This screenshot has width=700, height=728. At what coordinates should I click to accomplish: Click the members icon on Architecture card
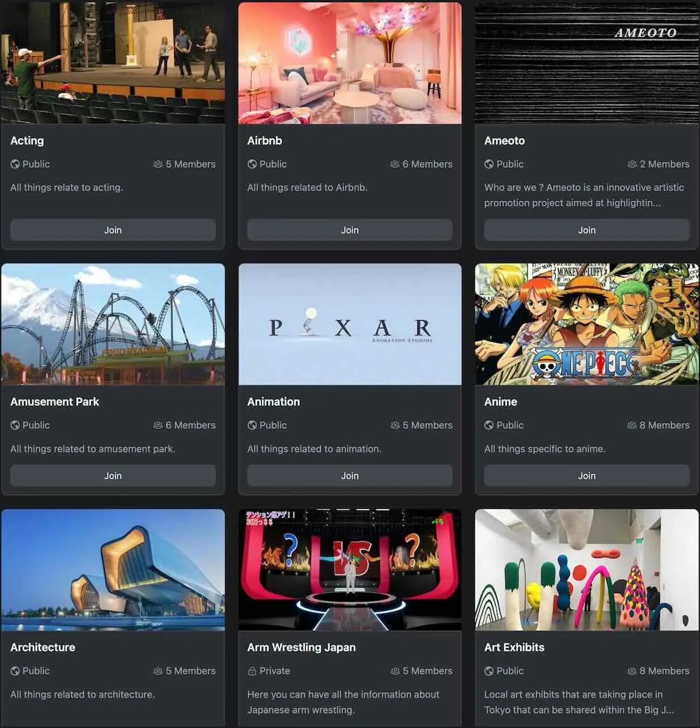[158, 671]
